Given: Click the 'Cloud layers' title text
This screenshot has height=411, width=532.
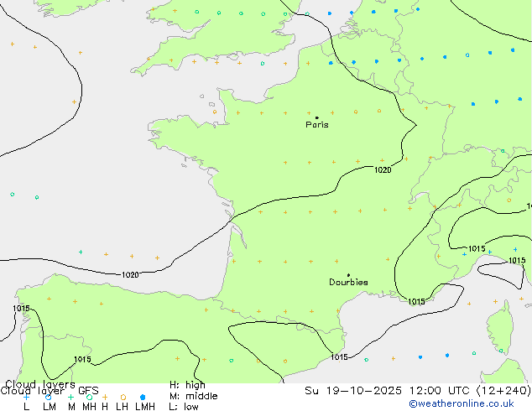Looking at the screenshot, I should (40, 384).
